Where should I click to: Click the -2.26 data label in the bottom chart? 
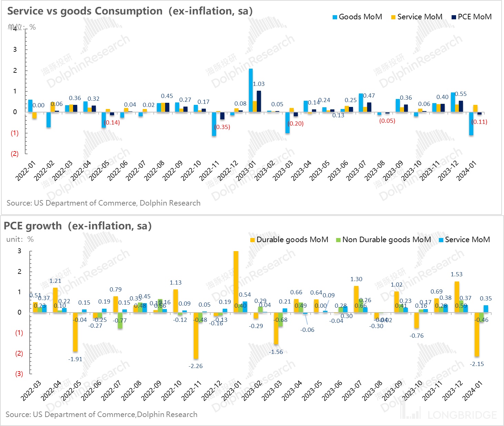click(x=195, y=366)
